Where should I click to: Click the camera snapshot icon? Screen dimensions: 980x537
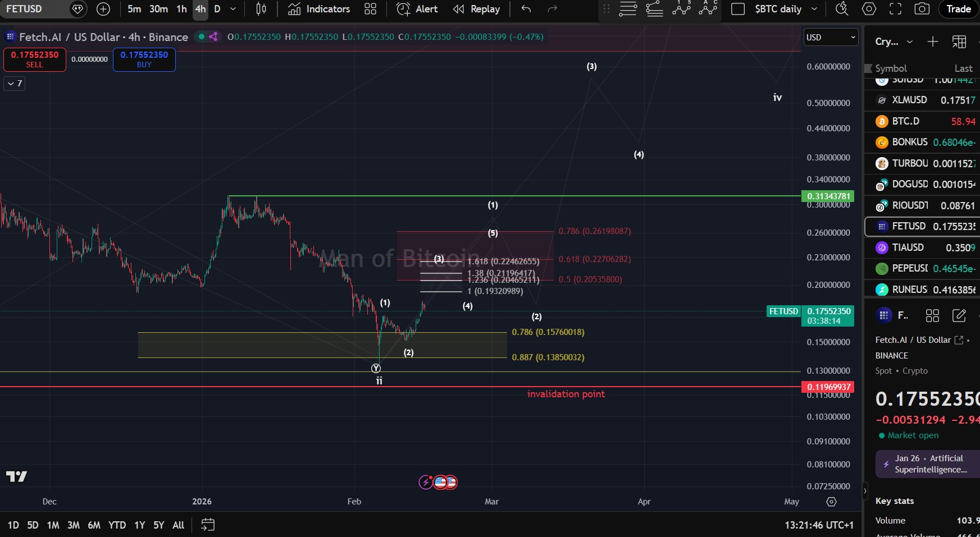(922, 9)
